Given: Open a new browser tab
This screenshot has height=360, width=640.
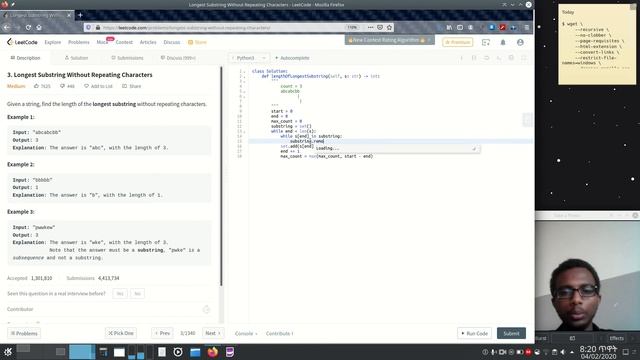Looking at the screenshot, I should coord(80,15).
